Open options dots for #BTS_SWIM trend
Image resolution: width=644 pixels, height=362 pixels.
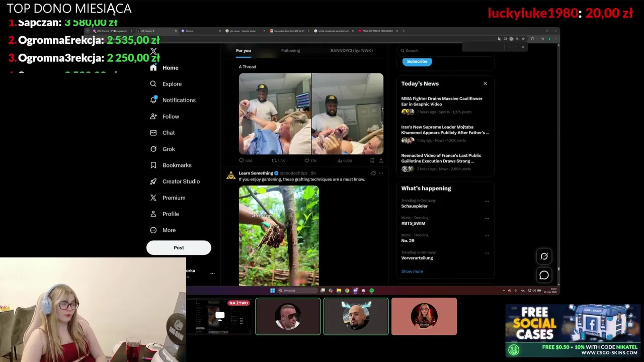[487, 218]
